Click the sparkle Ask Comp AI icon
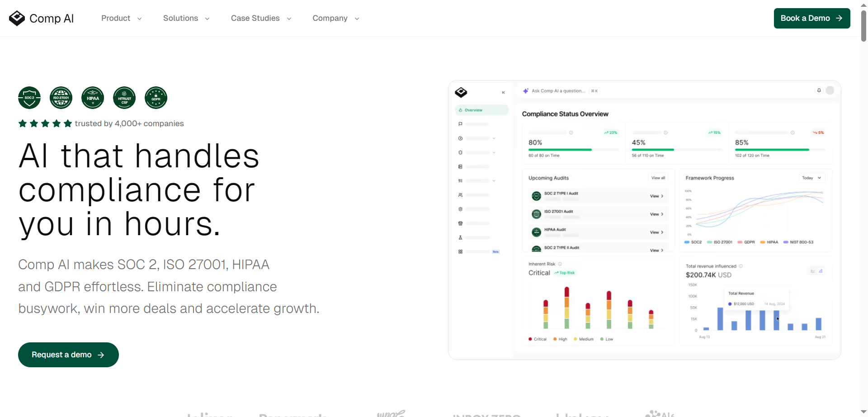The image size is (868, 417). 526,91
